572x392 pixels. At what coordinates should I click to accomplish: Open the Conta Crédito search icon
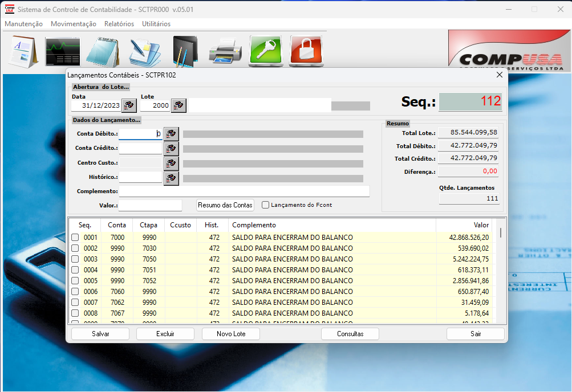point(171,148)
